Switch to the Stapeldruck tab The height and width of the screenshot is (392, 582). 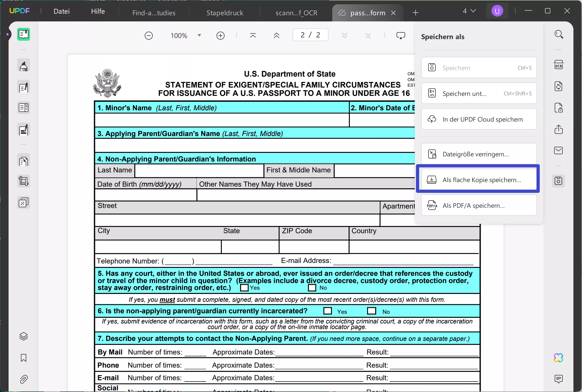(225, 13)
